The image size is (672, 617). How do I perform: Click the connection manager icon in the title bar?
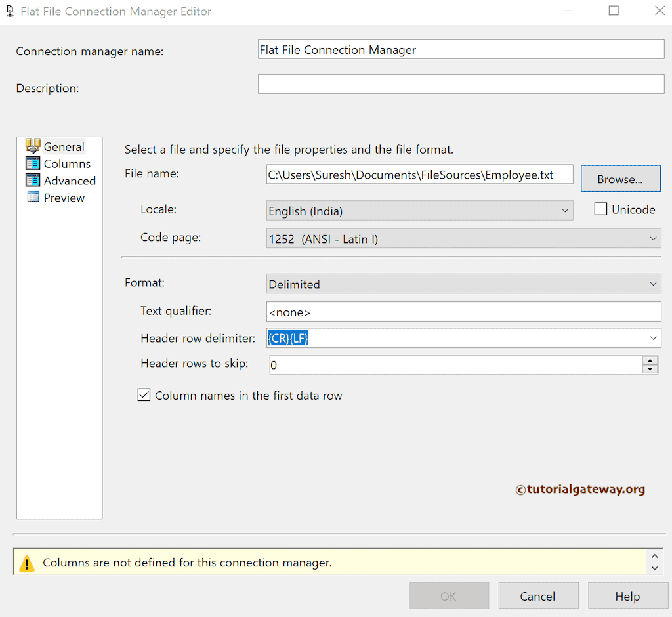point(10,11)
